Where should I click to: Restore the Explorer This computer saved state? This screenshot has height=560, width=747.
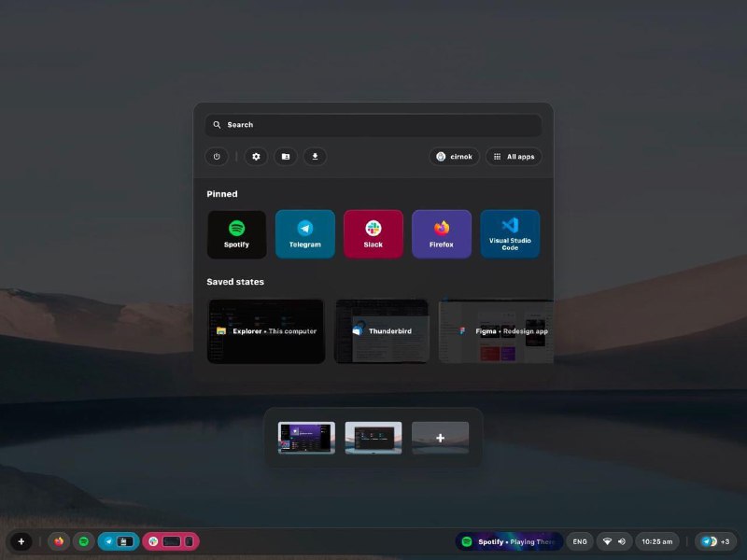266,331
